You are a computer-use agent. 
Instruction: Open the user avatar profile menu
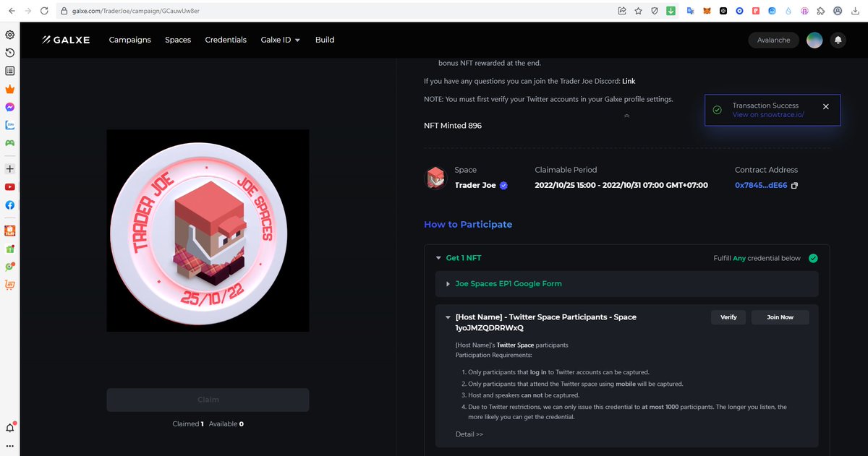(x=814, y=40)
